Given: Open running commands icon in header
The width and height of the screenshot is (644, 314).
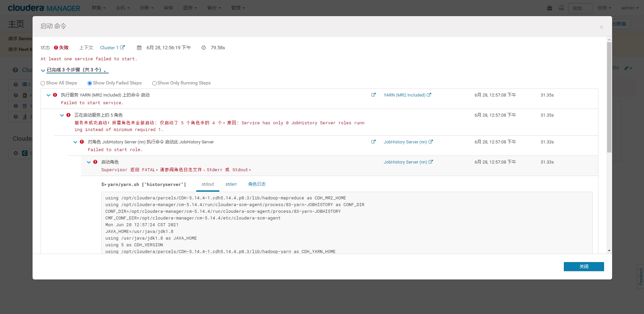Looking at the screenshot, I should 561,8.
